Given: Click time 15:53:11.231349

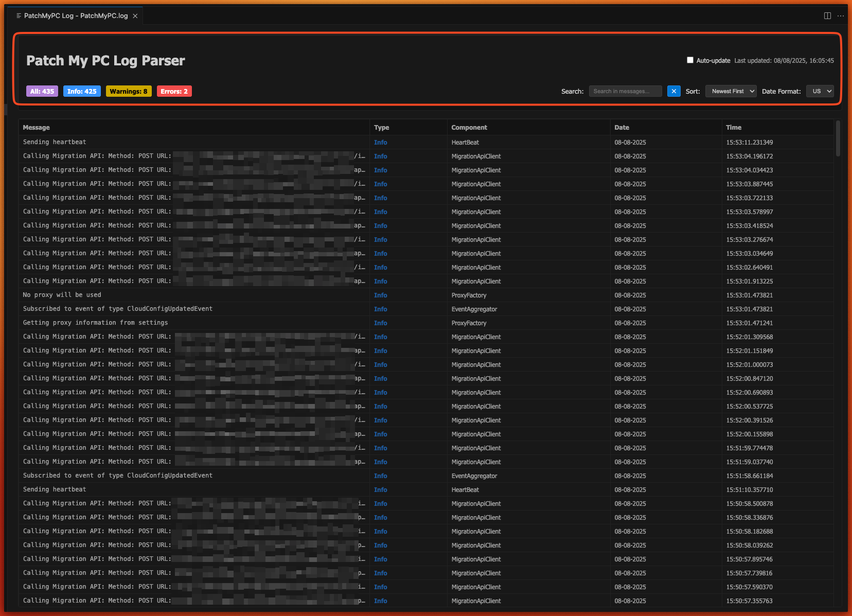Looking at the screenshot, I should coord(750,143).
